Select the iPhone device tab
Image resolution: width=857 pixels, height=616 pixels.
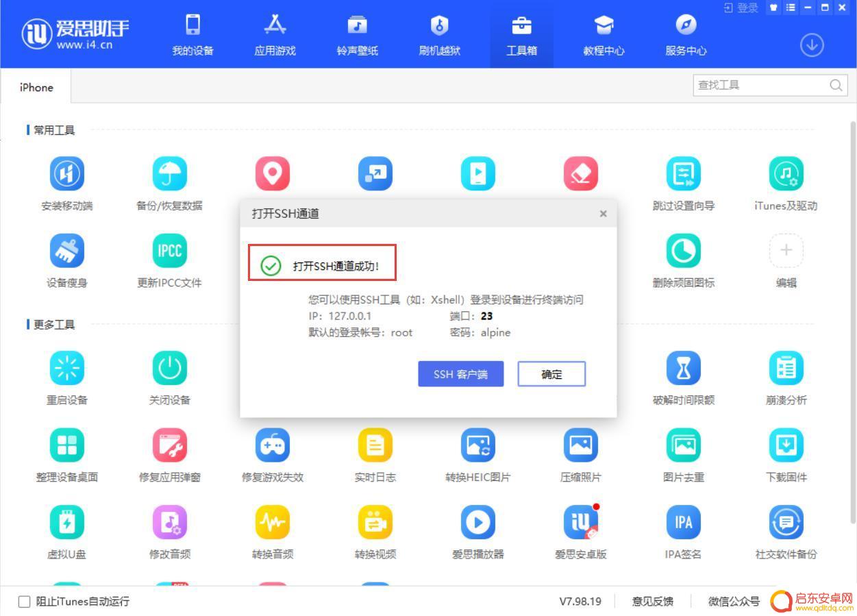[x=36, y=87]
